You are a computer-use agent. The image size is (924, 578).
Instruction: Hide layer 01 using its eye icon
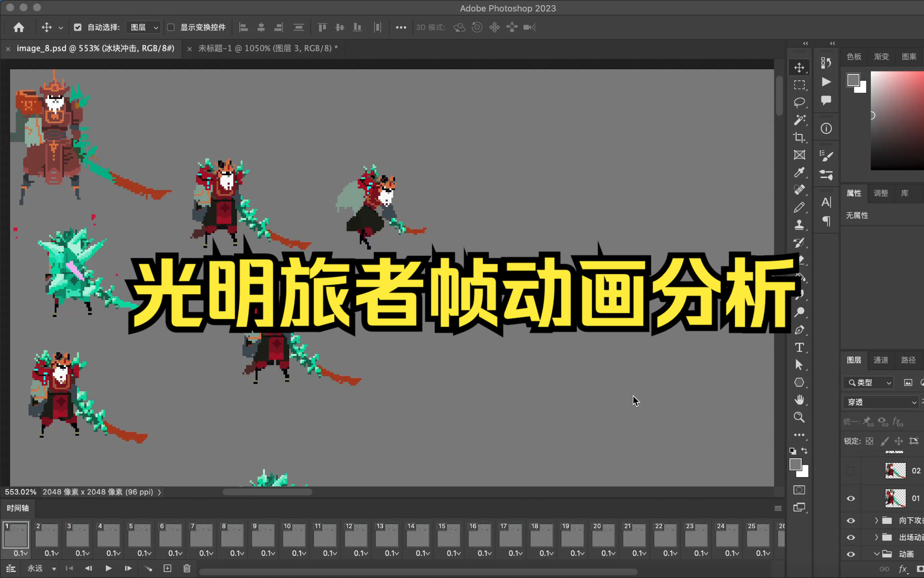(851, 499)
